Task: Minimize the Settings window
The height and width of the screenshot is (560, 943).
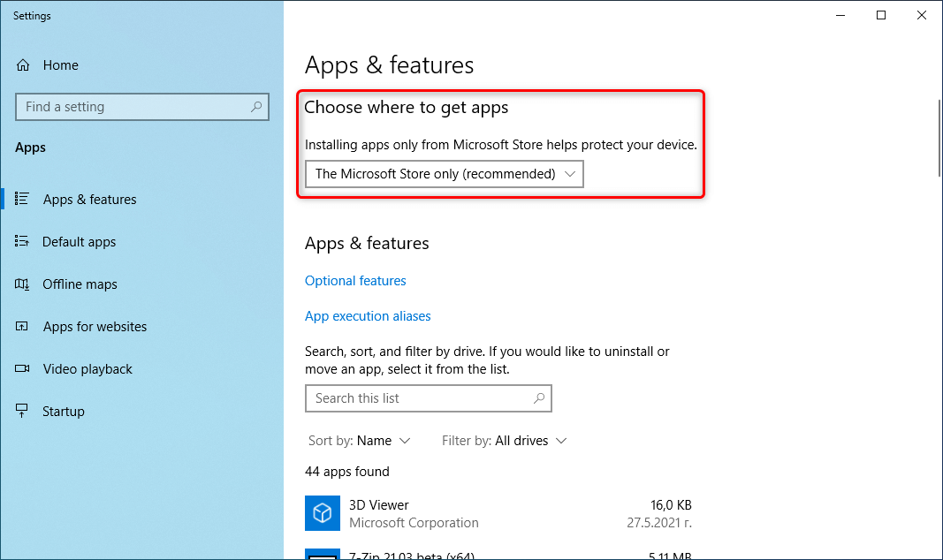Action: tap(840, 15)
